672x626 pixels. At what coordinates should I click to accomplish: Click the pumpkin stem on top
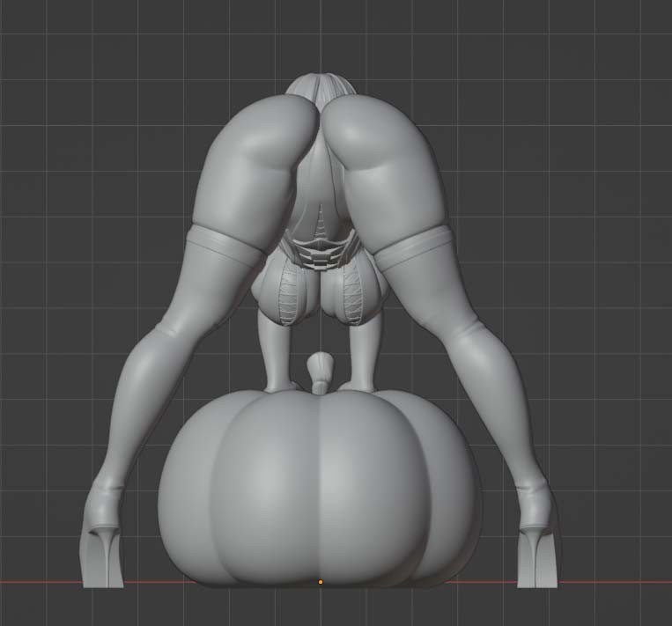[319, 372]
